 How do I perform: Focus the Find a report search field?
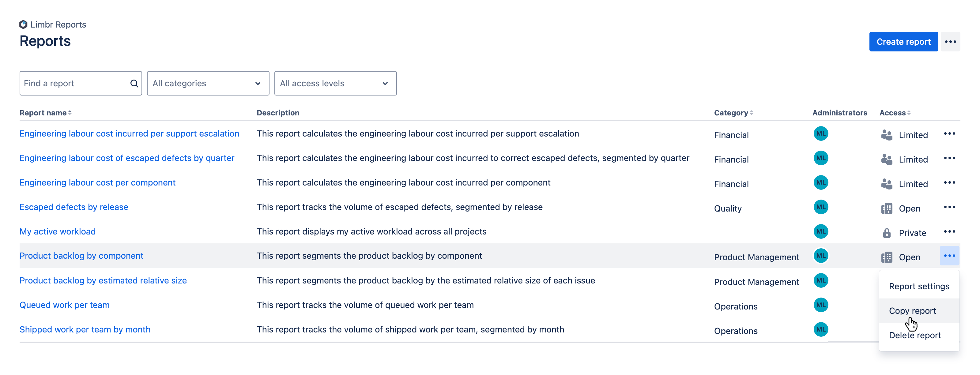click(x=81, y=83)
